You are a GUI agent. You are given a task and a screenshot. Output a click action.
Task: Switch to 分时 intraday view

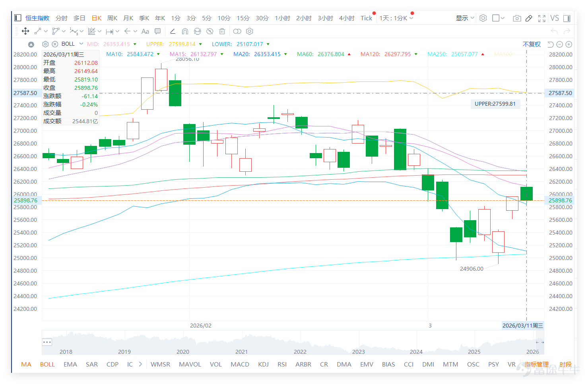(62, 18)
